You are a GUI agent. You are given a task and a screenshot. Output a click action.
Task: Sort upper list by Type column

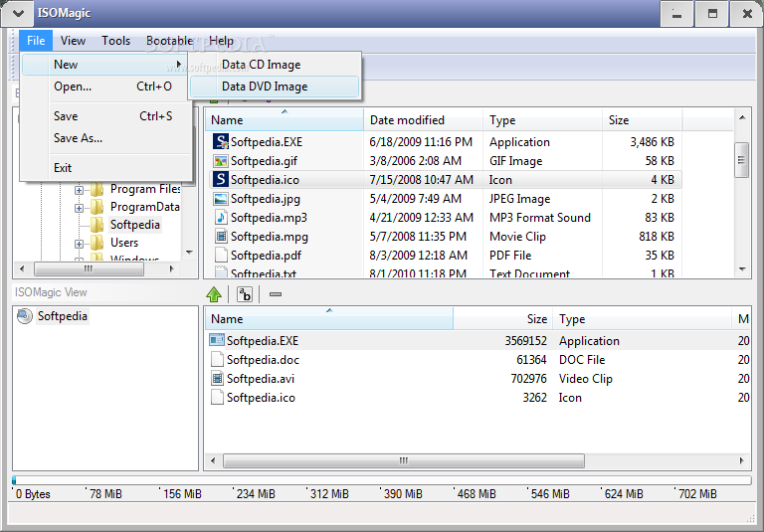click(x=542, y=120)
